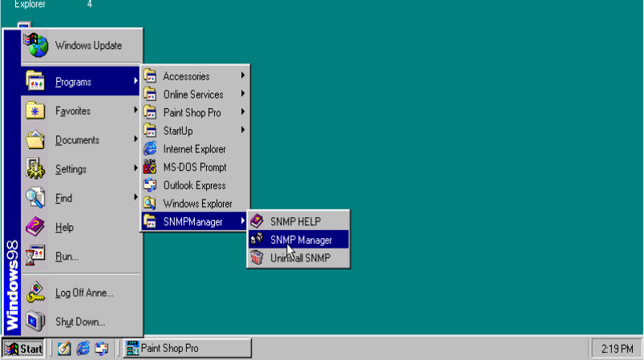The height and width of the screenshot is (360, 644).
Task: Click the Accessories folder icon
Action: pos(150,76)
